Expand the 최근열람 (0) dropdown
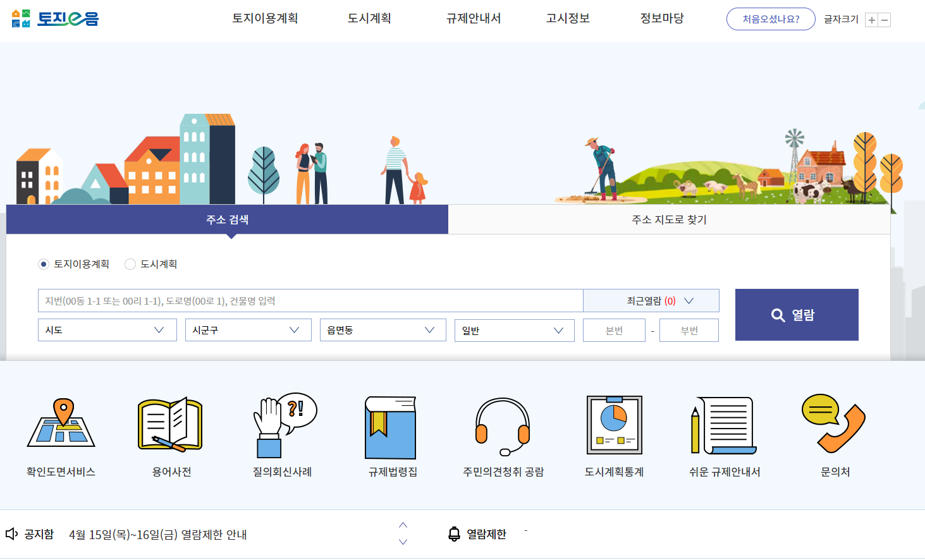Viewport: 925px width, 560px height. click(x=651, y=301)
